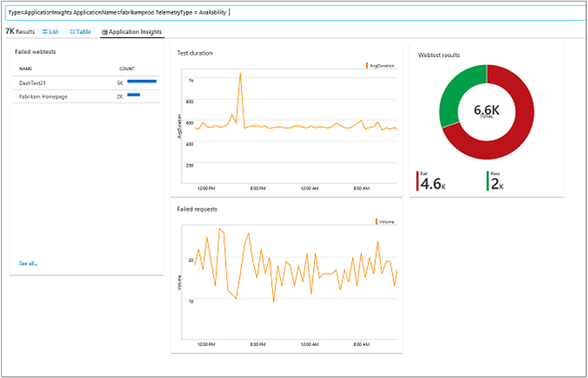Click the Application Insights tab icon

click(x=104, y=32)
